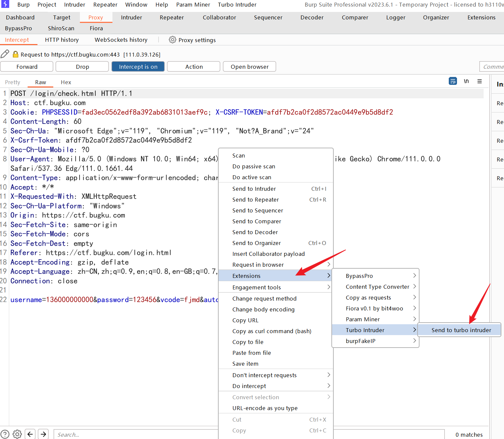The height and width of the screenshot is (439, 504).
Task: Choose Send to Intruder in context menu
Action: (276, 188)
